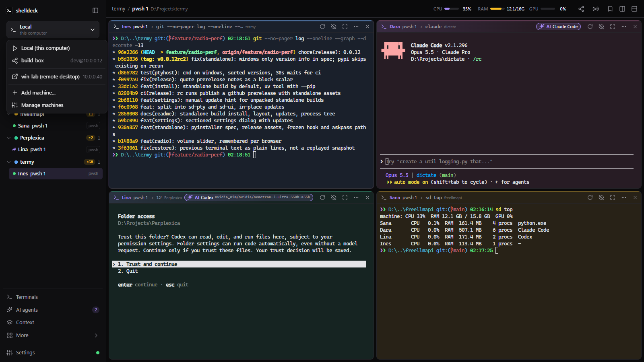
Task: Toggle the eye-off icon in Lina pane
Action: 334,197
